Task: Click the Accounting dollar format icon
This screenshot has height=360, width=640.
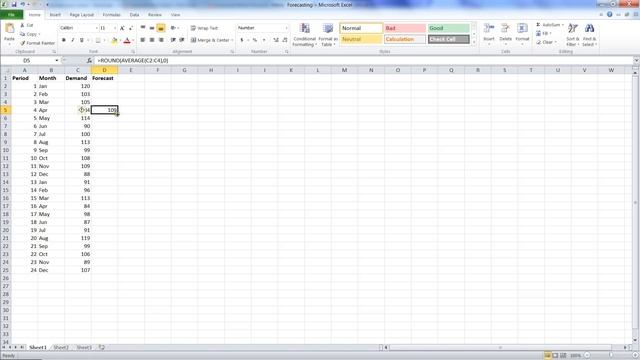Action: 242,40
